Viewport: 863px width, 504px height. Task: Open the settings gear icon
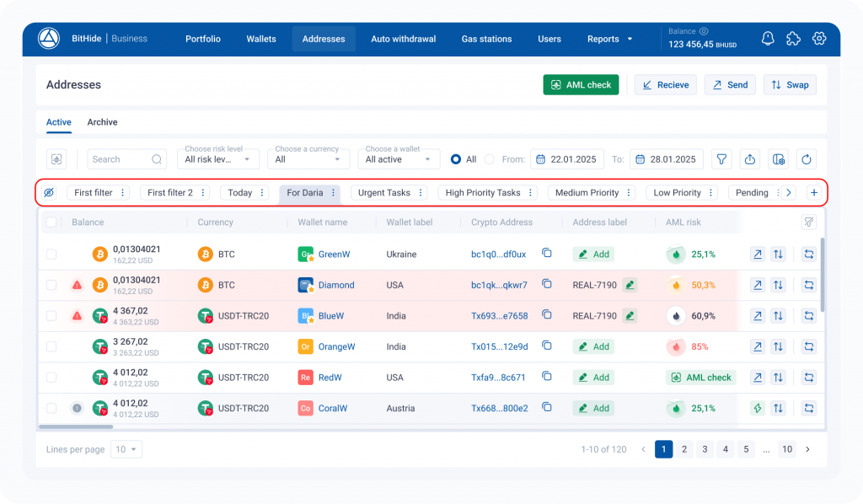818,39
